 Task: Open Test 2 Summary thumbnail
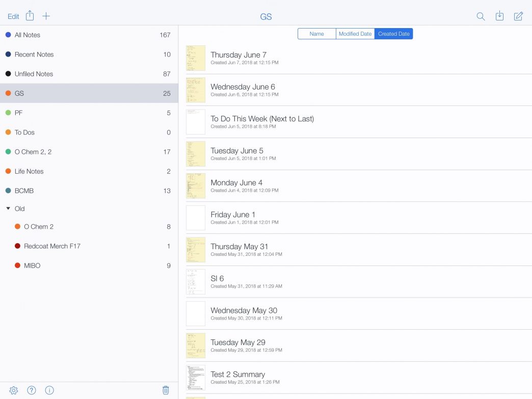pos(196,378)
